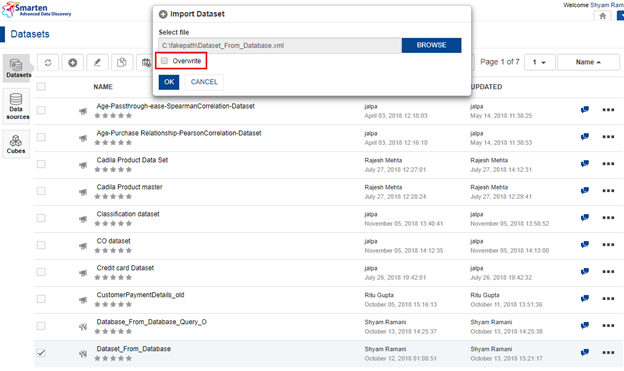Click CANCEL in Import Dataset dialog
This screenshot has height=371, width=624.
click(x=204, y=82)
